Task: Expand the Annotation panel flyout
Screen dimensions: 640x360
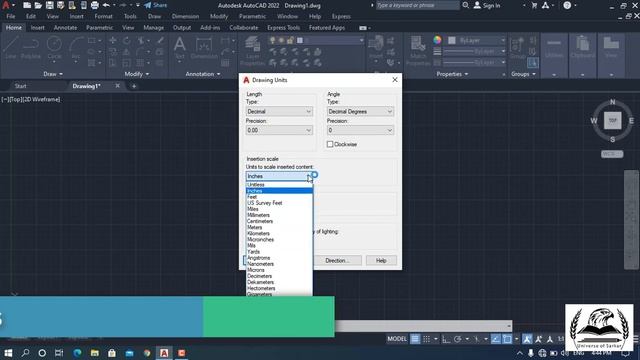Action: 203,74
